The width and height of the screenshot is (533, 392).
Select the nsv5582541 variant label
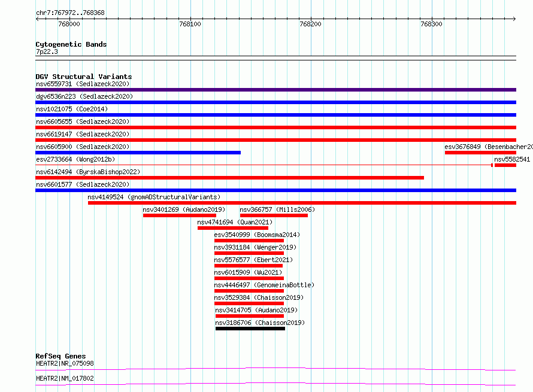point(512,159)
